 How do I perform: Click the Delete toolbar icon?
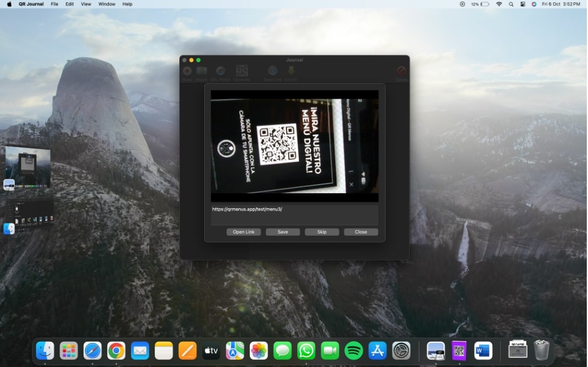401,71
